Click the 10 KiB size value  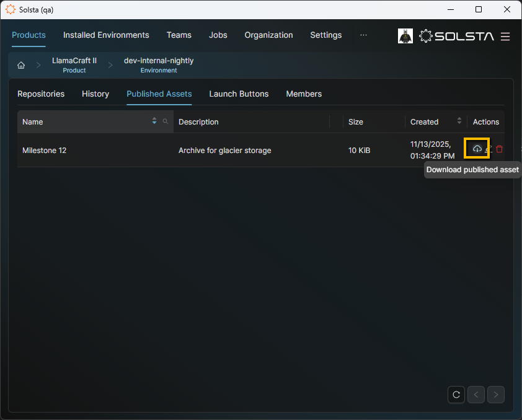point(359,151)
